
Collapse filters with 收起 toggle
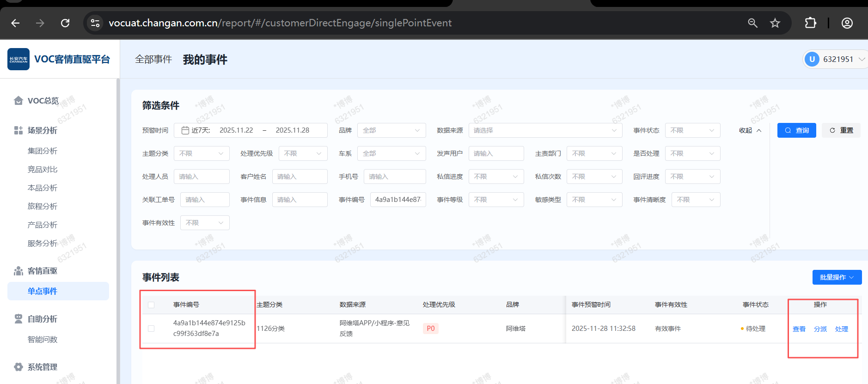pyautogui.click(x=750, y=130)
